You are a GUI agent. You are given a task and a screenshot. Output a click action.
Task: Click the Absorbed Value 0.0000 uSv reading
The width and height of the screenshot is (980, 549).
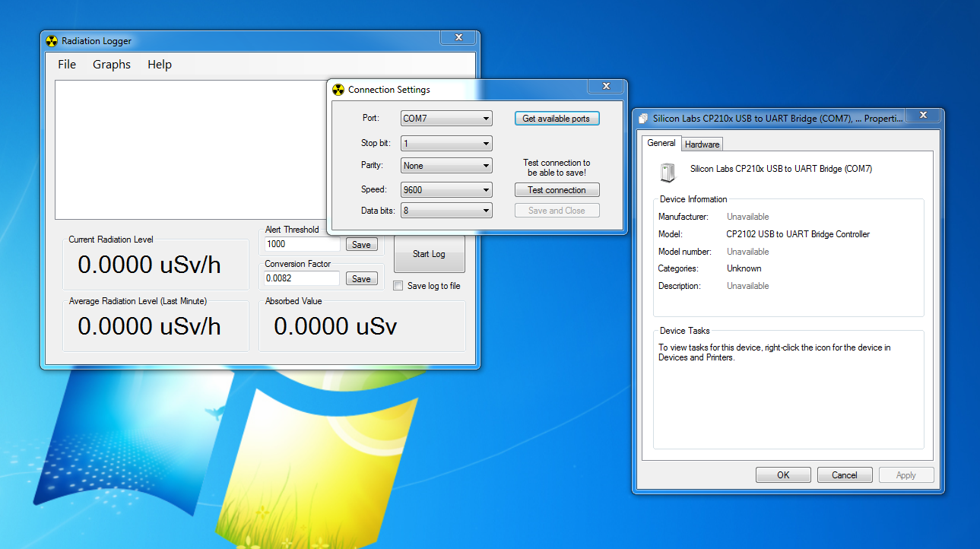point(335,326)
